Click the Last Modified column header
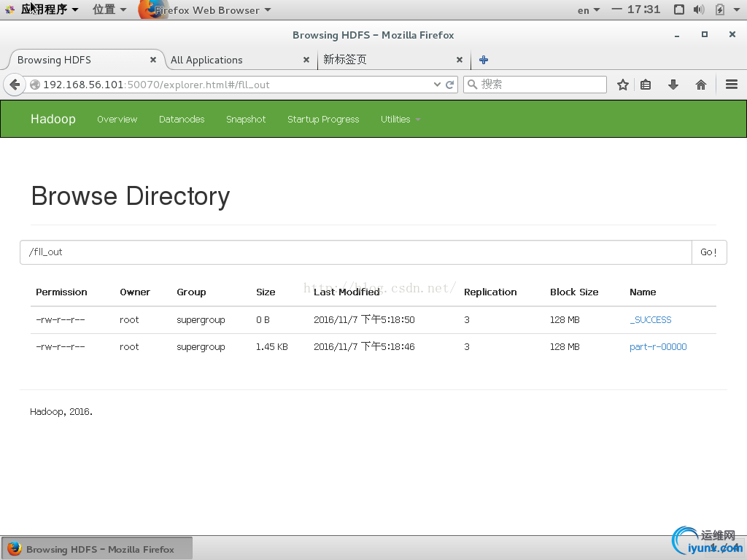 (x=347, y=292)
